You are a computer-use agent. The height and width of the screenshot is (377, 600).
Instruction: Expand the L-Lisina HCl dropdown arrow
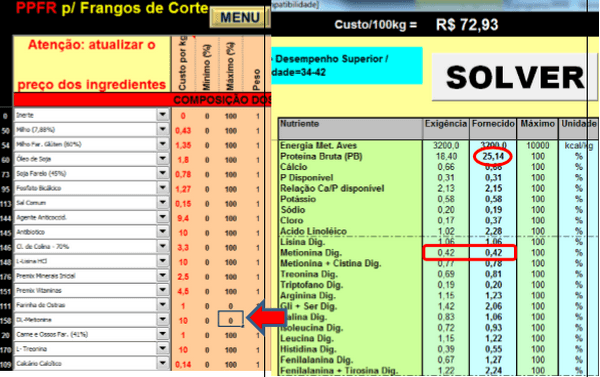coord(163,261)
